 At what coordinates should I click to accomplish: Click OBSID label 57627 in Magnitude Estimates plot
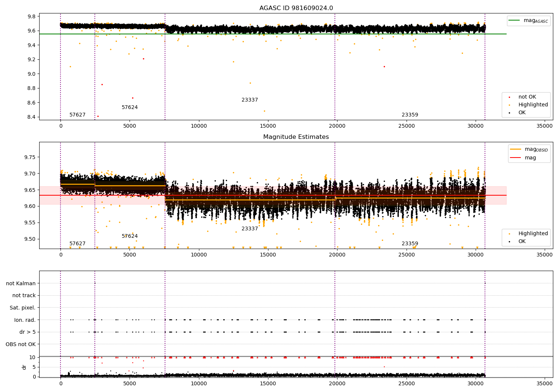pyautogui.click(x=77, y=244)
